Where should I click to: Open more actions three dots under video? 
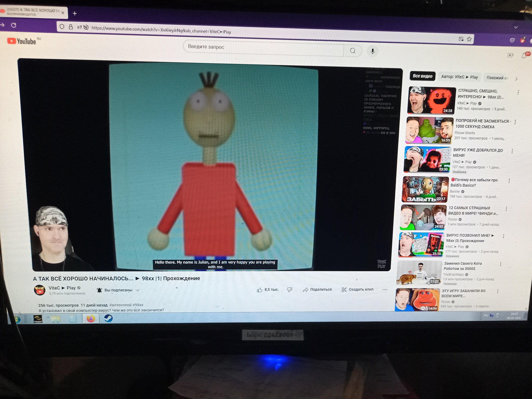pyautogui.click(x=385, y=289)
